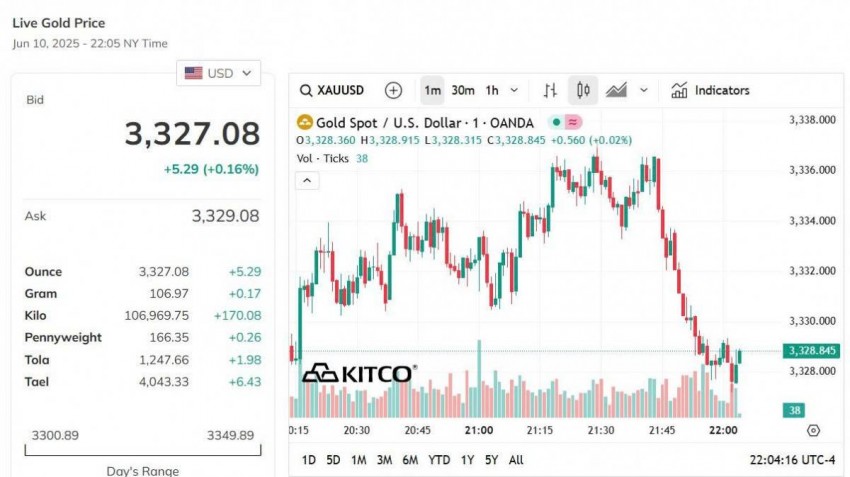
Task: Expand the time interval dropdown arrow
Action: [x=515, y=90]
